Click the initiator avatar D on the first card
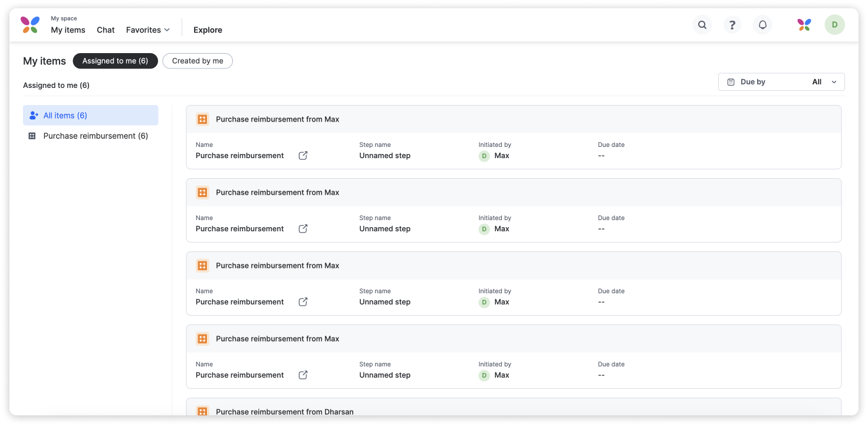 click(484, 156)
